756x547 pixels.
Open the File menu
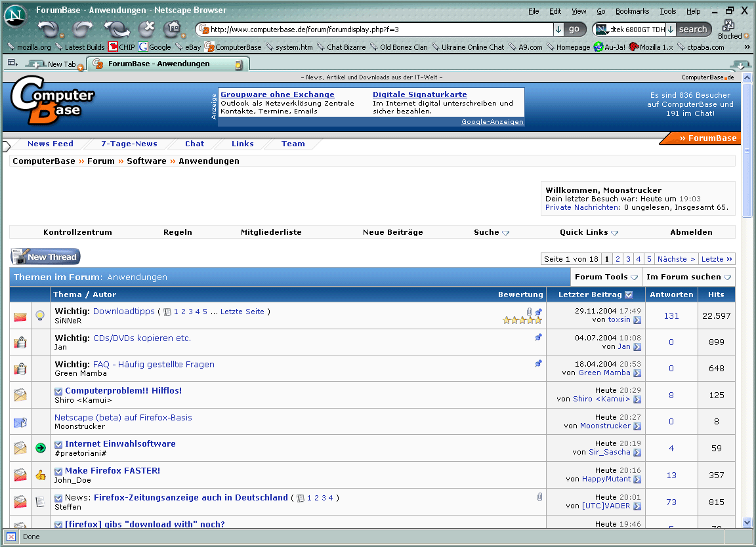[534, 11]
